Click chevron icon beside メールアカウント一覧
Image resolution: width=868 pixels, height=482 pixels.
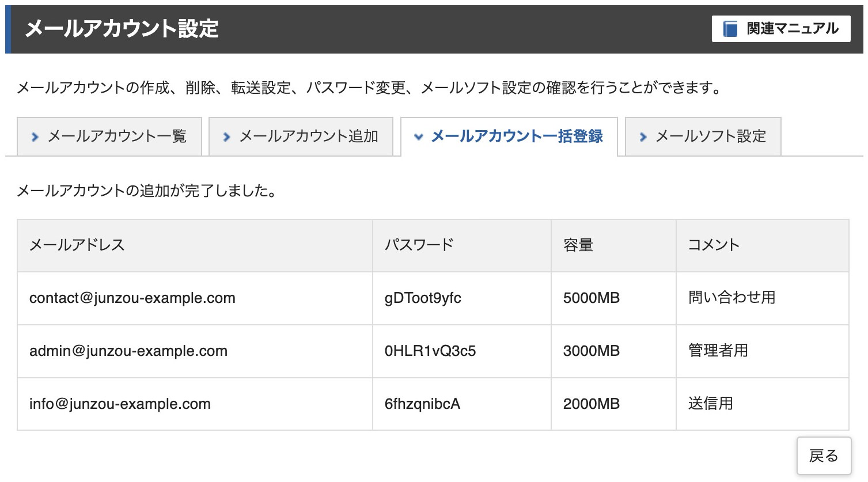point(35,137)
